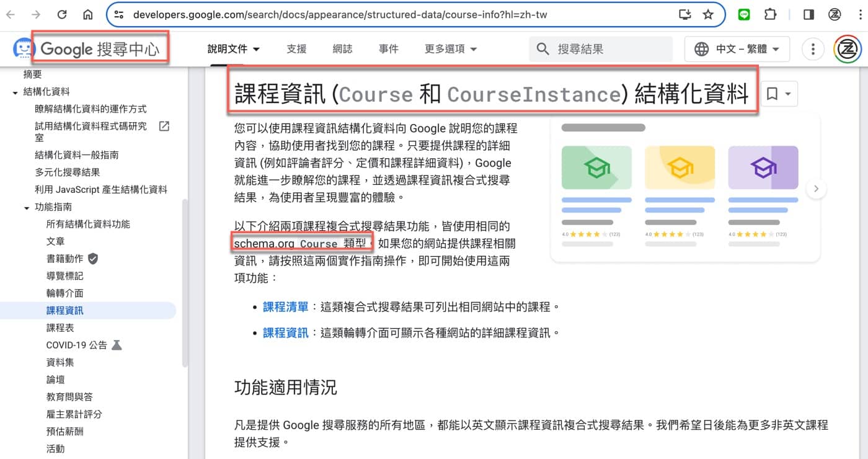Viewport: 868px width, 459px height.
Task: Click the browser forward arrow
Action: (36, 14)
